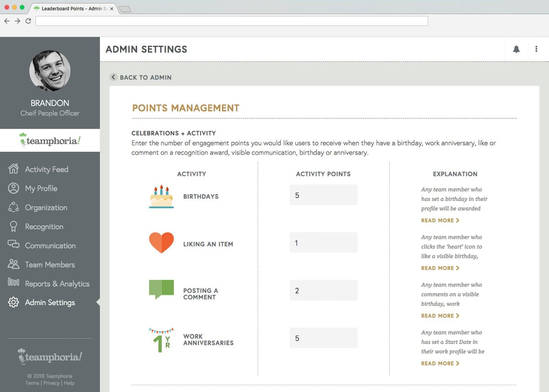The height and width of the screenshot is (392, 549).
Task: Open the Privacy link in the footer
Action: tap(51, 383)
